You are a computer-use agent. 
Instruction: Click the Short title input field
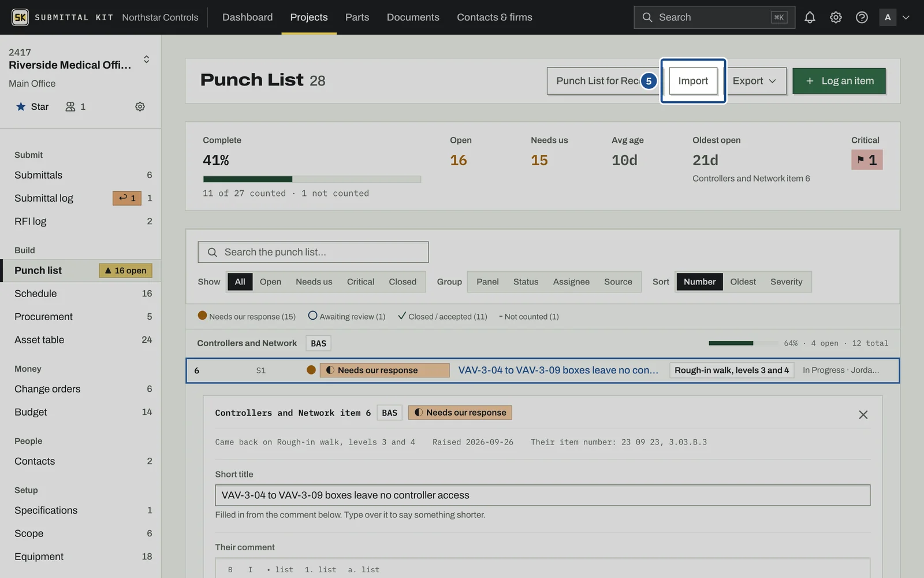(542, 495)
